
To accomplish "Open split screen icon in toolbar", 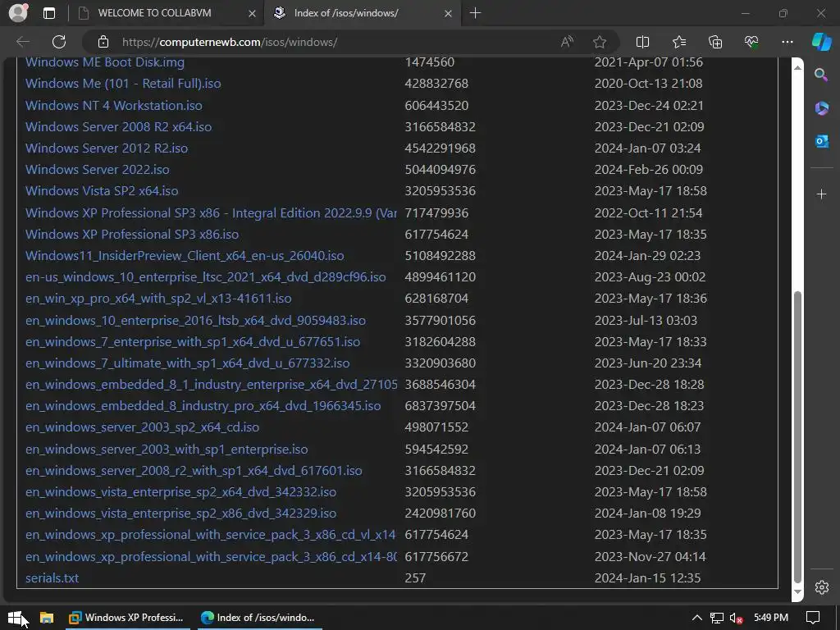I will [x=642, y=42].
